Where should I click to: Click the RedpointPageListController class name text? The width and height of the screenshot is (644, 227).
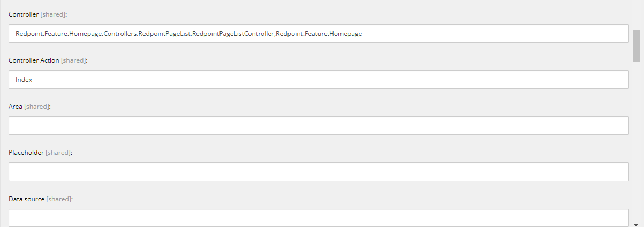coord(233,34)
